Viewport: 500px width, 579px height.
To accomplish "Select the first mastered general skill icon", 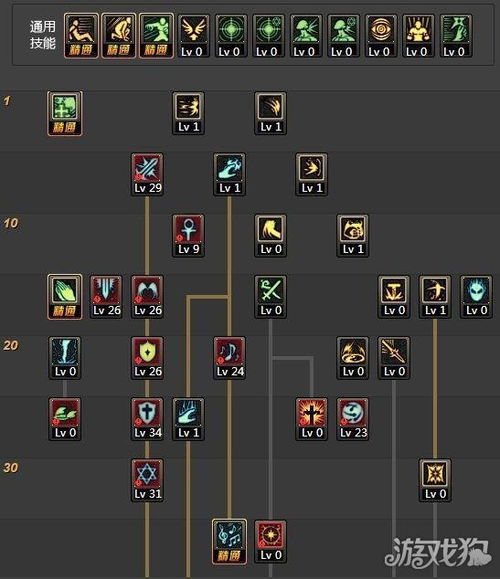I will point(81,36).
